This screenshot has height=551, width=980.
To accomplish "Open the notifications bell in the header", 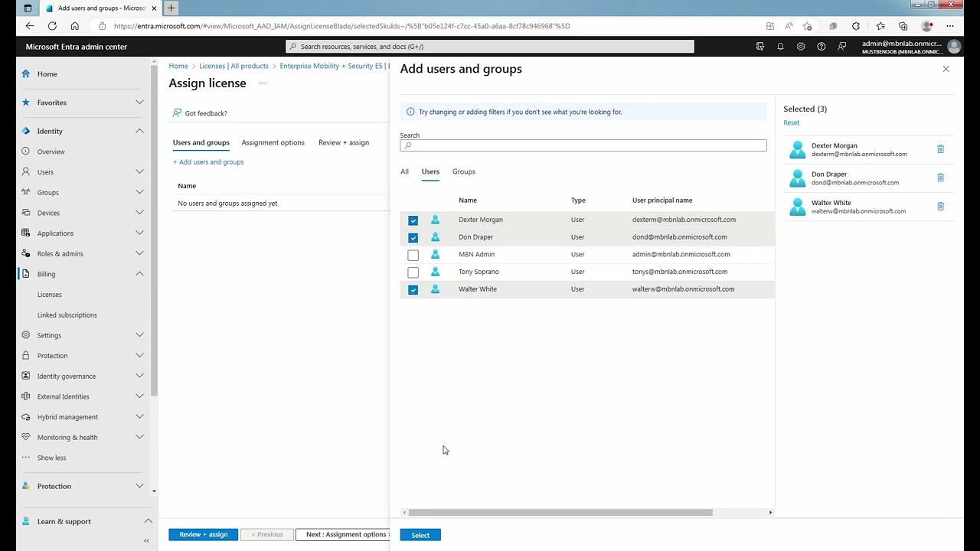I will [780, 47].
